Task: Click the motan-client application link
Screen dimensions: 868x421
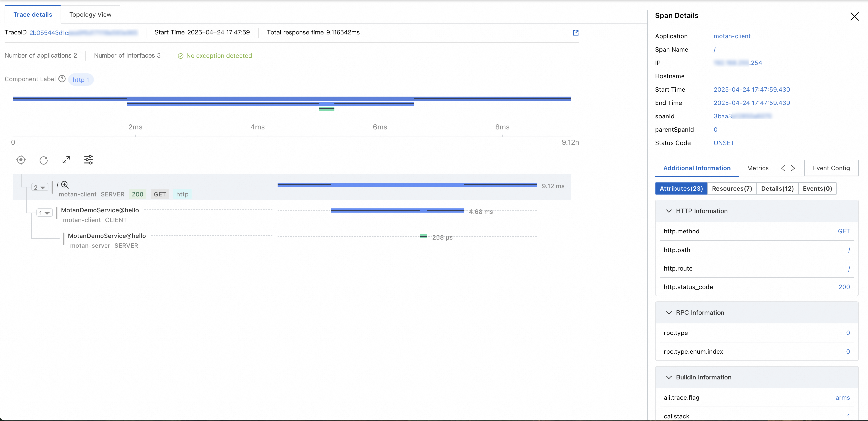Action: [732, 36]
